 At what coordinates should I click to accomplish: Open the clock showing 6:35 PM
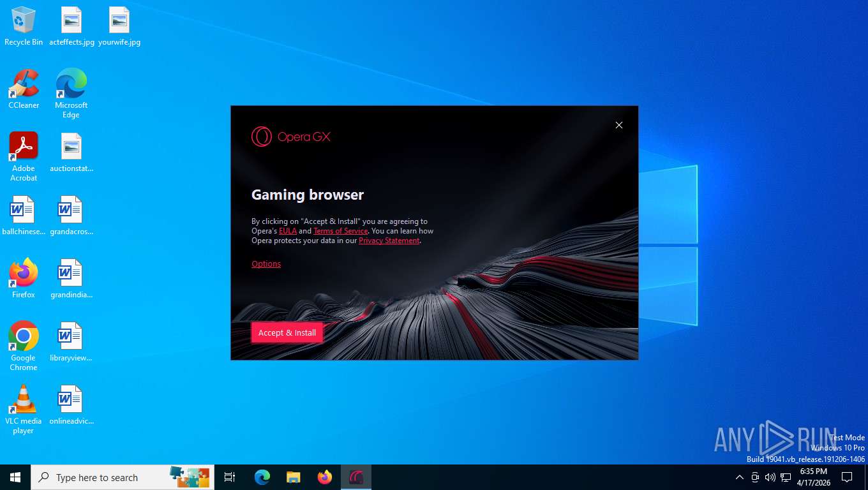coord(813,477)
